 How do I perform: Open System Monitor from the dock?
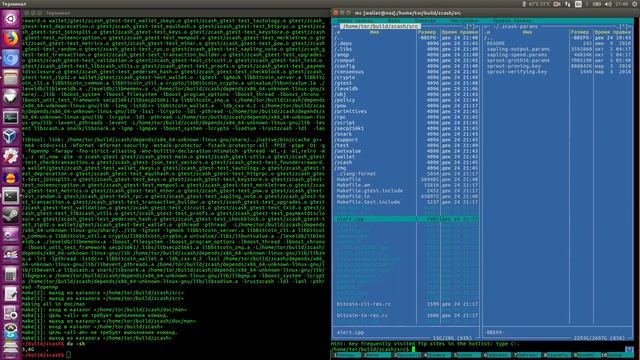10,118
